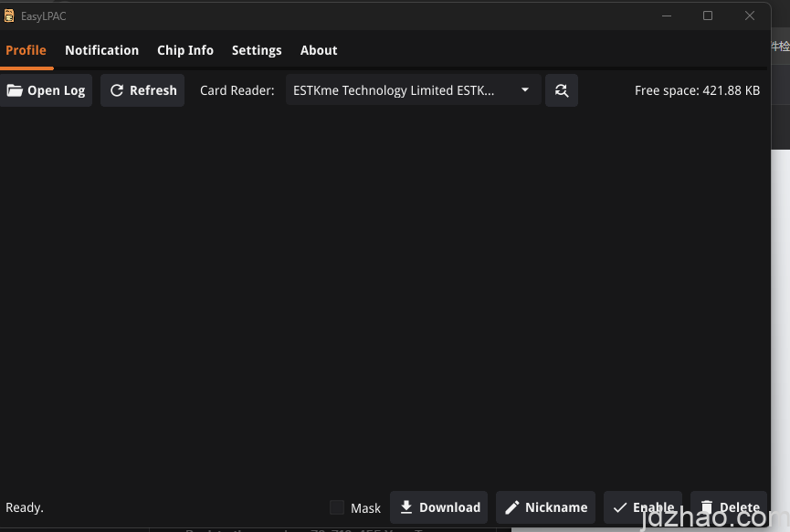
Task: Open the log folder with Open Log
Action: [x=46, y=90]
